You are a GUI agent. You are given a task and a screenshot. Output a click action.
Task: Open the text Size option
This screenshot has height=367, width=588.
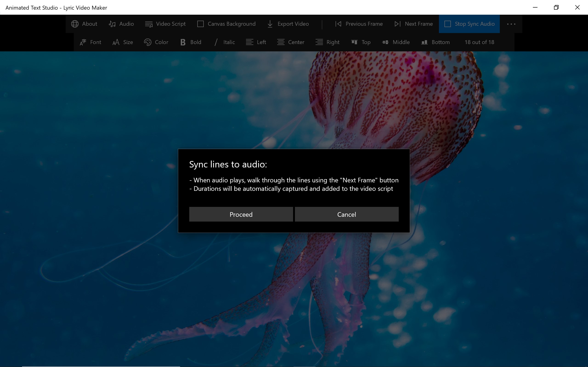pyautogui.click(x=123, y=42)
